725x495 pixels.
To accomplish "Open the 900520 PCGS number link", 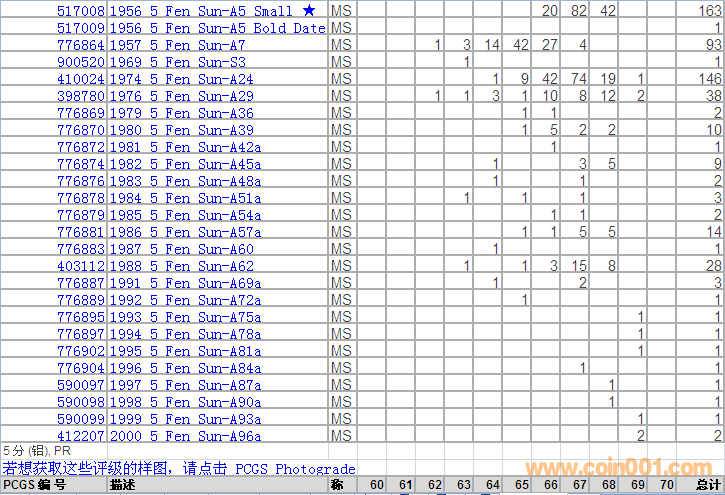I will (81, 62).
